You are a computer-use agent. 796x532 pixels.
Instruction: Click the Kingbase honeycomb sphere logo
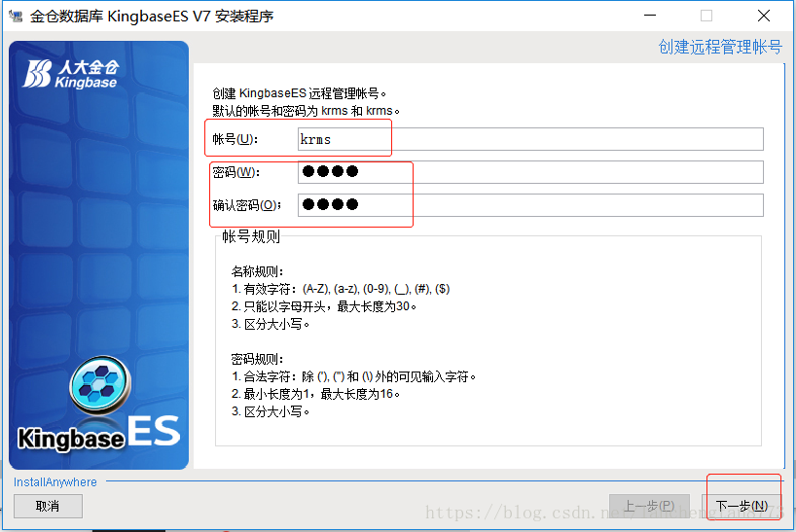(100, 385)
